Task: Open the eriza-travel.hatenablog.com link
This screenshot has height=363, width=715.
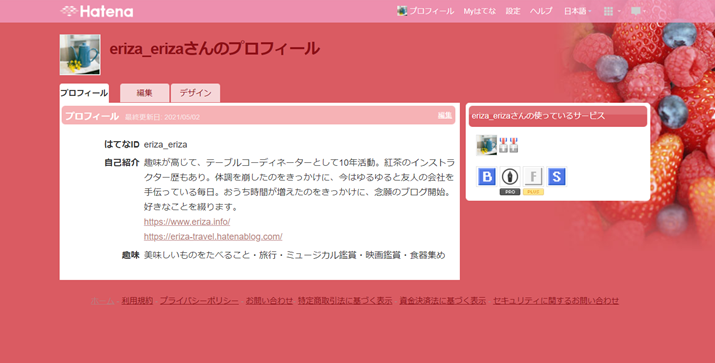Action: point(213,237)
